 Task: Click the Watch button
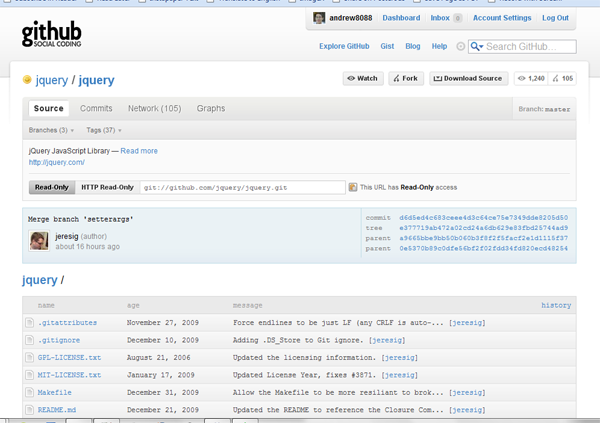363,78
